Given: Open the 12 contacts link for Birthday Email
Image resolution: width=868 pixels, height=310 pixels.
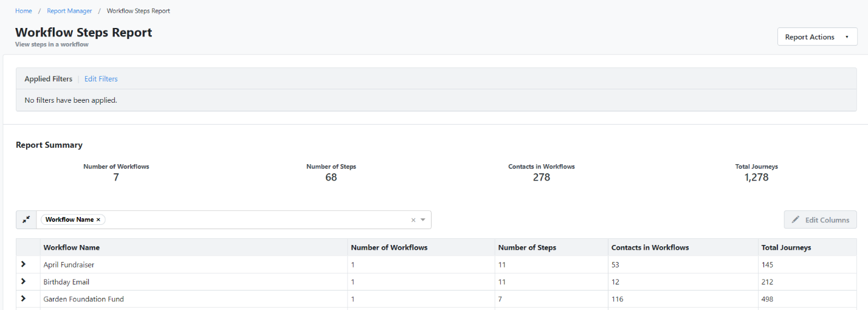Looking at the screenshot, I should pyautogui.click(x=615, y=282).
